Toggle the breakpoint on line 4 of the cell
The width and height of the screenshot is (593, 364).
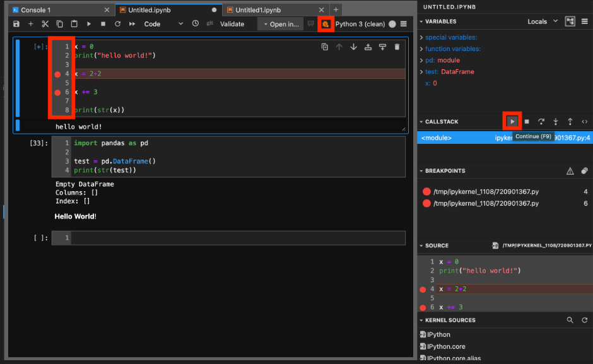(57, 74)
